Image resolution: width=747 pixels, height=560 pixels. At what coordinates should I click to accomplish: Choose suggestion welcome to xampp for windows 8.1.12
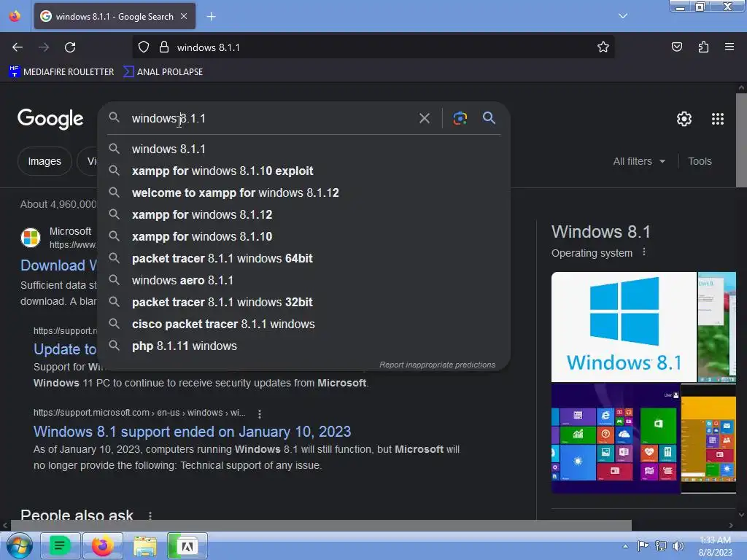coord(304,192)
